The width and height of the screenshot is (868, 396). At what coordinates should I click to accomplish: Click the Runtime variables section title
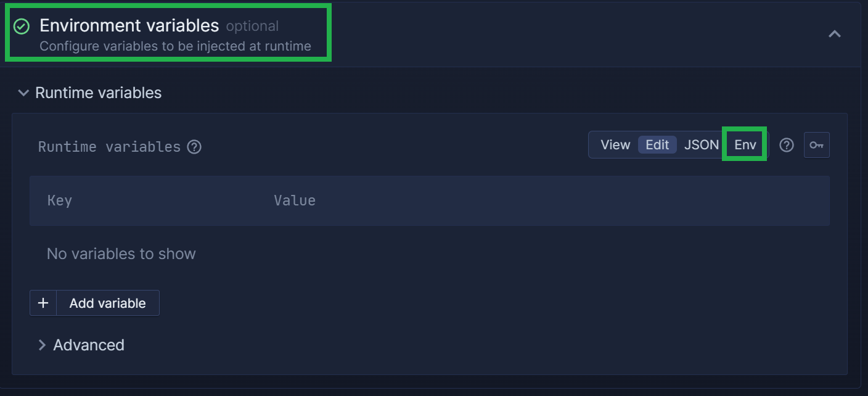coord(99,93)
